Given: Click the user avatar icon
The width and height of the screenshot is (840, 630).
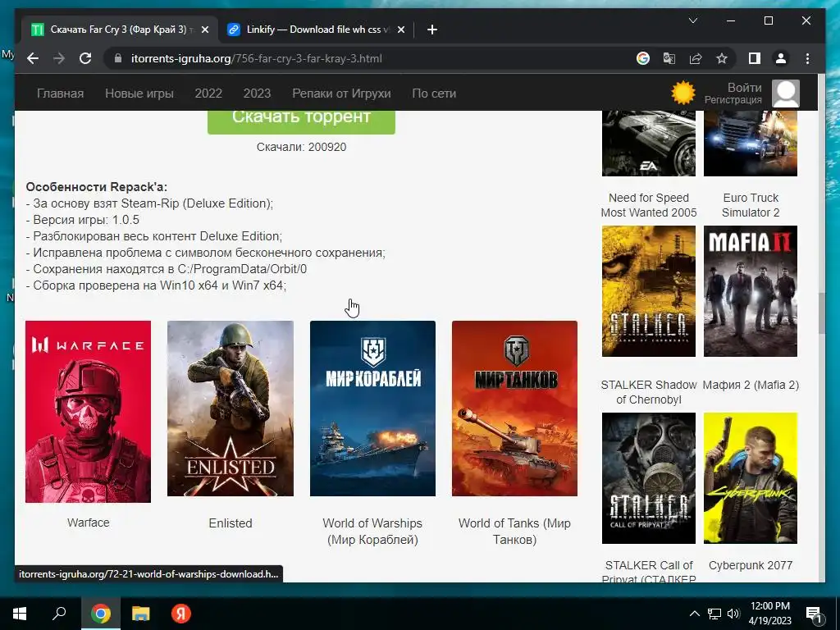Looking at the screenshot, I should [785, 94].
